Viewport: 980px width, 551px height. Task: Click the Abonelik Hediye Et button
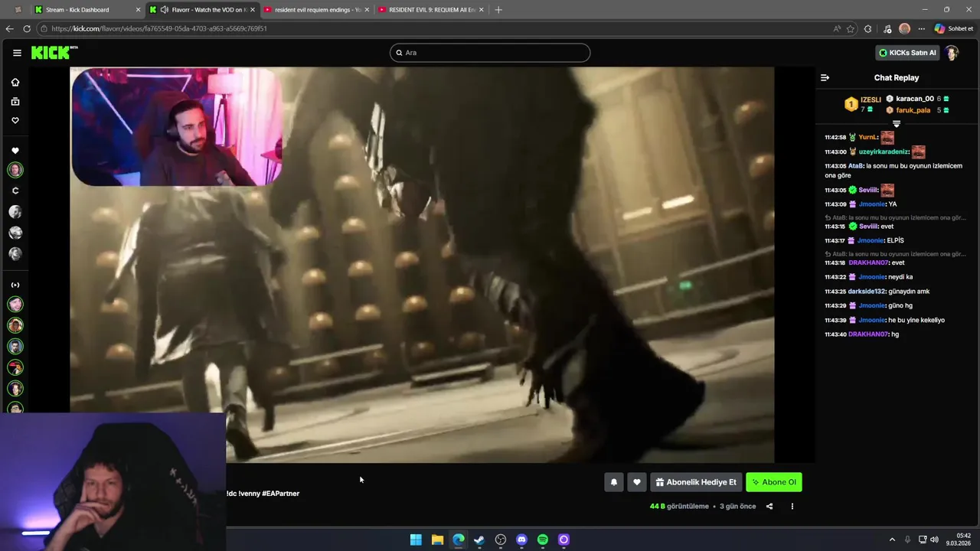[696, 482]
